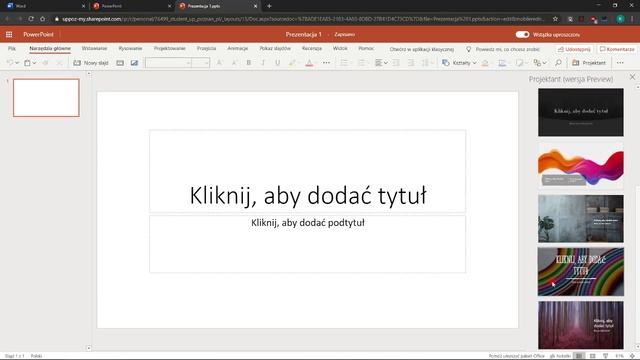
Task: Click the increase font size icon
Action: coord(219,63)
